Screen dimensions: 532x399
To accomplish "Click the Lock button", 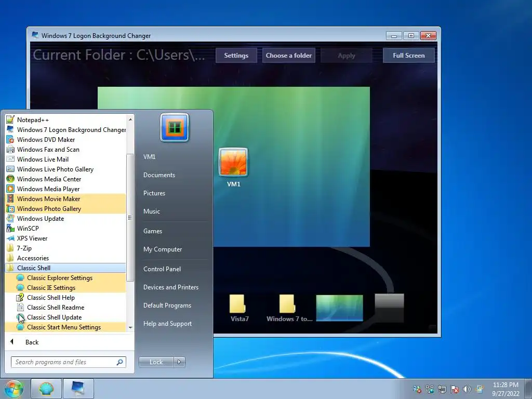I will click(156, 362).
